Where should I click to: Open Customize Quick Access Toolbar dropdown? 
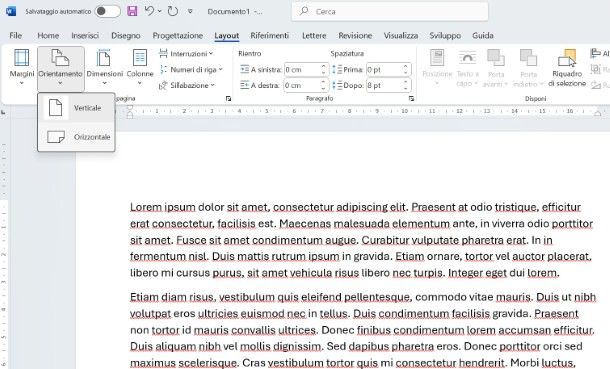190,11
